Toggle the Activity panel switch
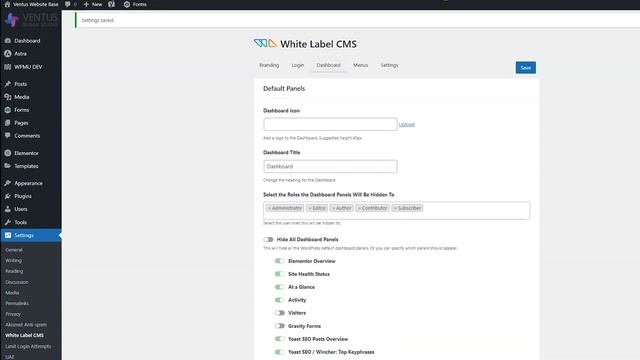 click(x=280, y=300)
